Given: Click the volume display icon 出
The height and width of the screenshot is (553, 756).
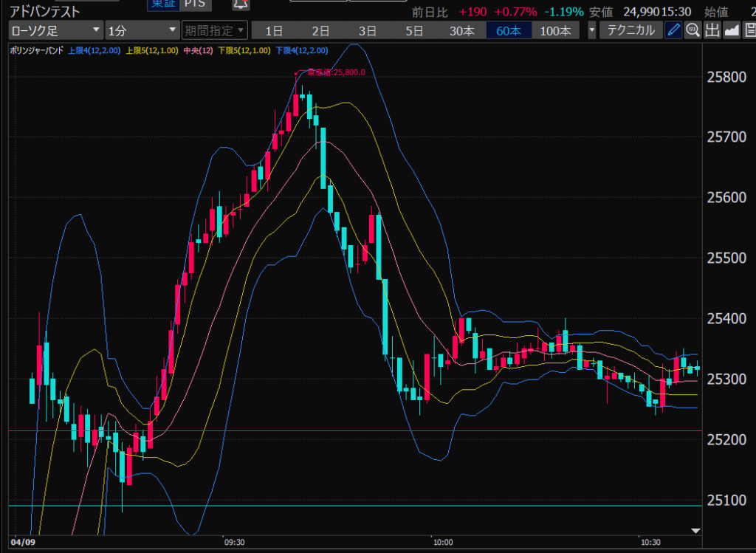Looking at the screenshot, I should (712, 30).
